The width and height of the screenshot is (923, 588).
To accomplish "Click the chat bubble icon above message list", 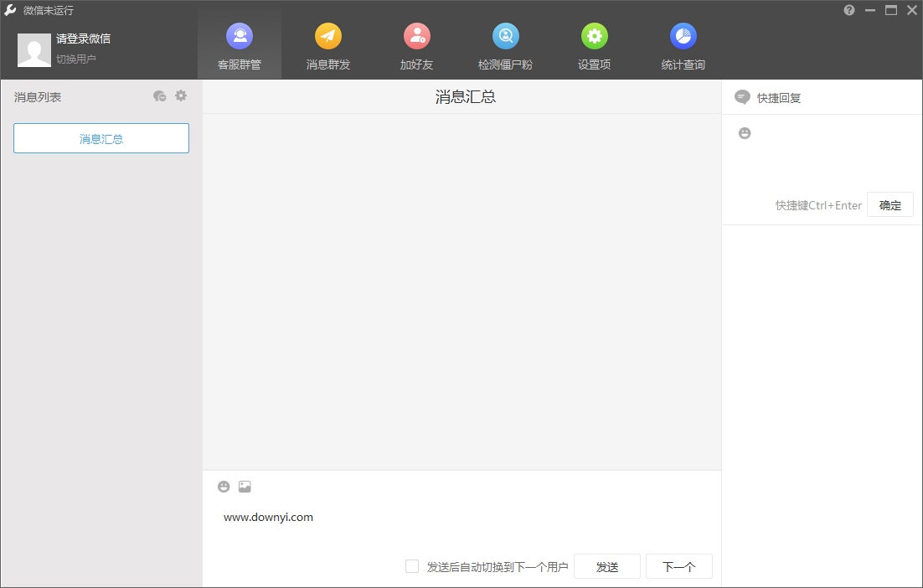I will [159, 95].
